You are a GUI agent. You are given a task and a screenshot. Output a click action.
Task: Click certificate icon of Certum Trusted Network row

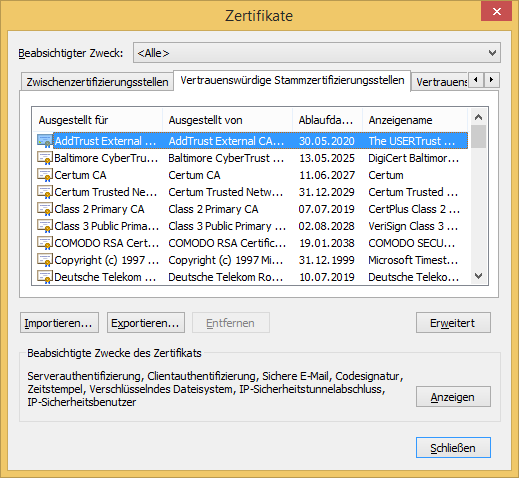click(45, 192)
